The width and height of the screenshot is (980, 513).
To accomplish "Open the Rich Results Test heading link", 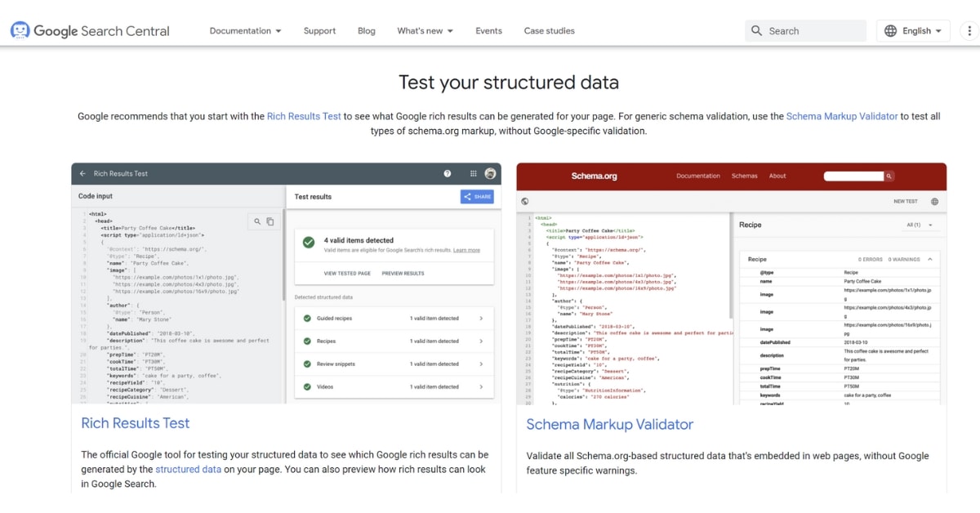I will click(136, 423).
